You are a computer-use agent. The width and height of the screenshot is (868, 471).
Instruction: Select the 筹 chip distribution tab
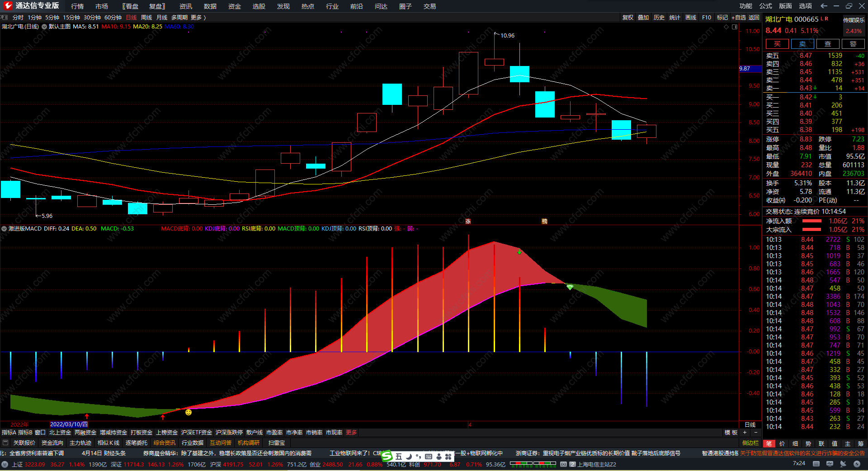[861, 444]
